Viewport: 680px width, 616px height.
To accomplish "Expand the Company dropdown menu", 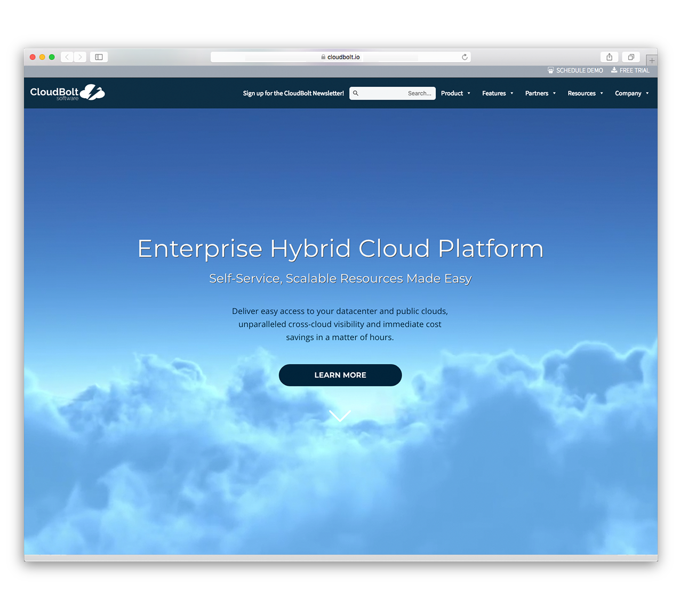I will 631,93.
